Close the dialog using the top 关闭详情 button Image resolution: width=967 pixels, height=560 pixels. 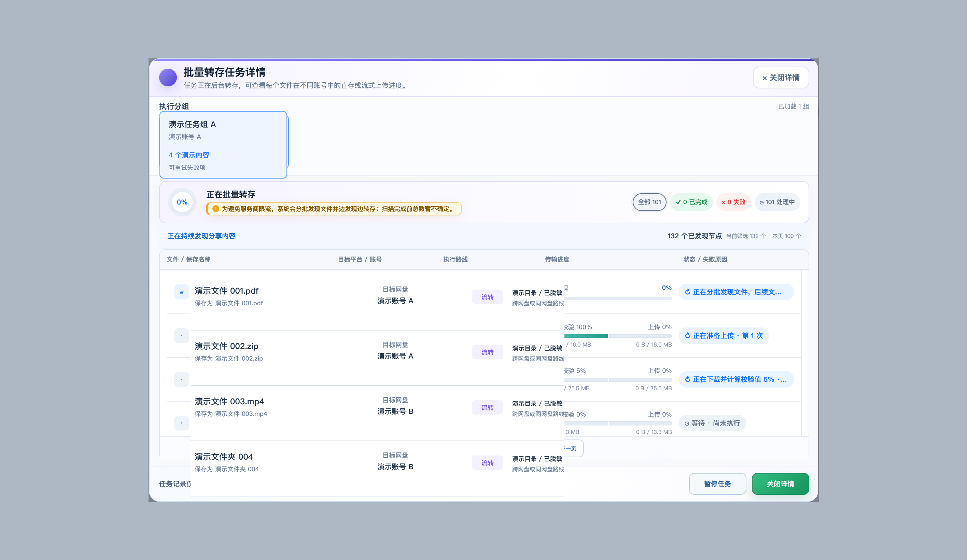[x=781, y=78]
